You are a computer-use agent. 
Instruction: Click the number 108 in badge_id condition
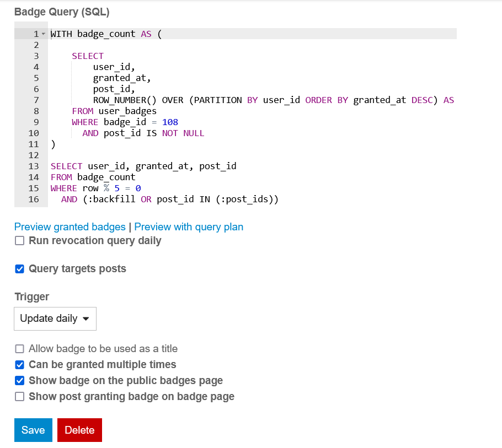click(170, 122)
